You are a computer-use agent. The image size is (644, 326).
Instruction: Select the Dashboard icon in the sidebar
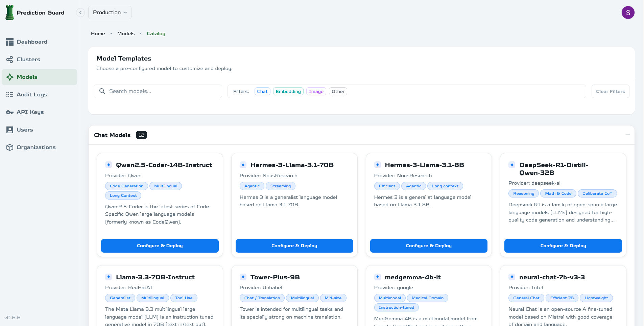click(x=10, y=42)
